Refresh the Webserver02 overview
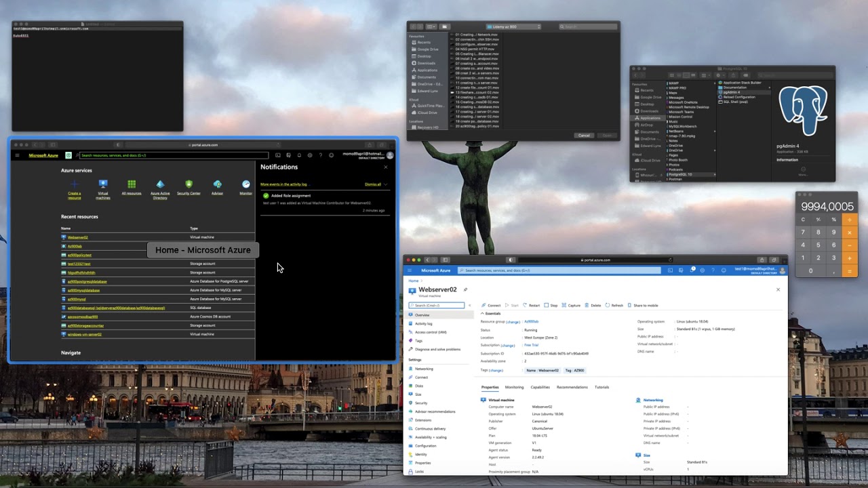Viewport: 868px width, 488px height. (x=614, y=305)
